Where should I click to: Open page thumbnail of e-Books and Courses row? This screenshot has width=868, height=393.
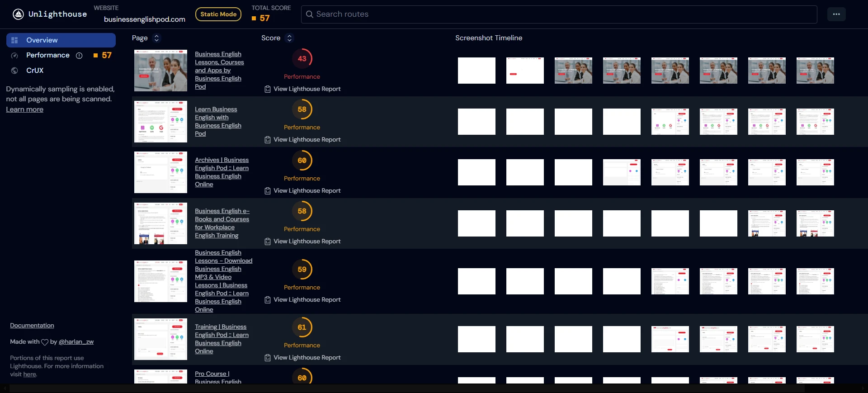point(160,223)
